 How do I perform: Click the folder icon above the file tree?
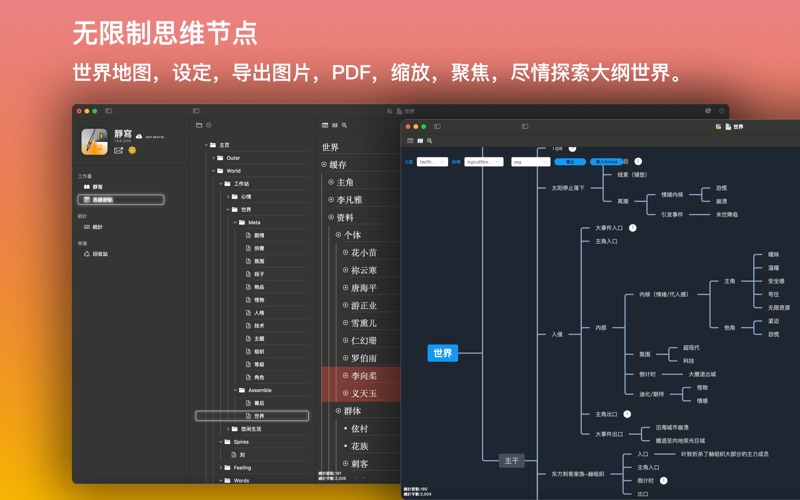coord(199,125)
